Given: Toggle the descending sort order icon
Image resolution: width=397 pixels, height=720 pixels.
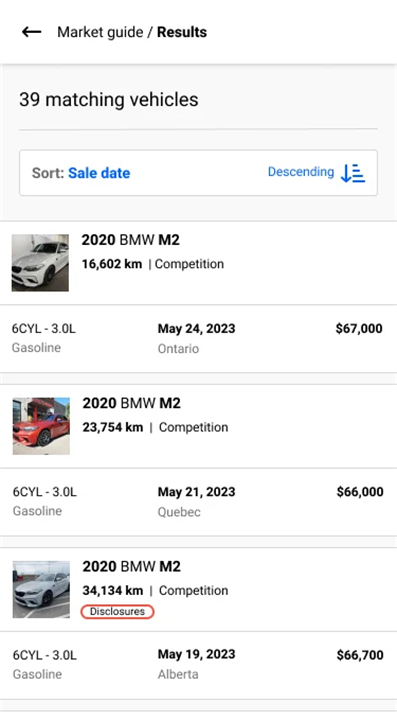Looking at the screenshot, I should coord(353,173).
